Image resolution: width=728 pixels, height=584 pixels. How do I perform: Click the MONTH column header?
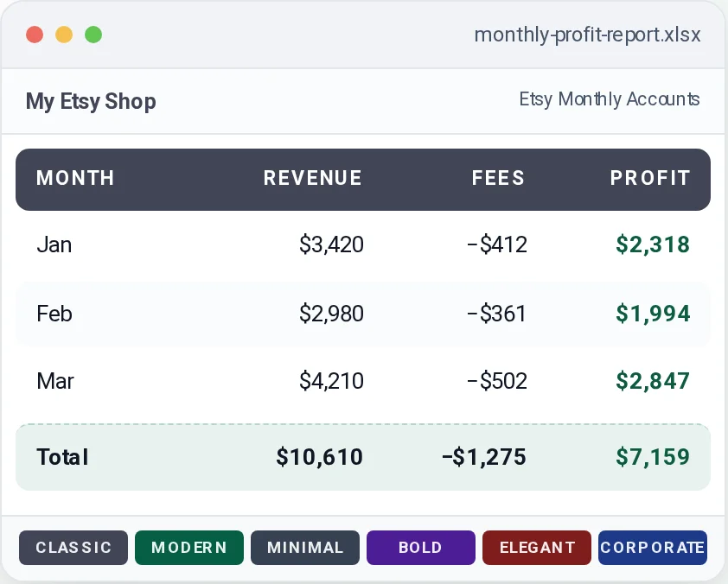[75, 178]
